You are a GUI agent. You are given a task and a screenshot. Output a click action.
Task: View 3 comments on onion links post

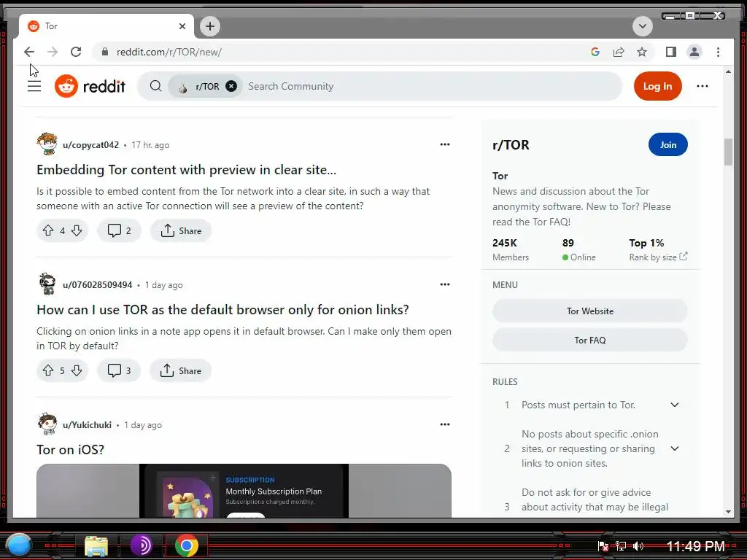119,370
